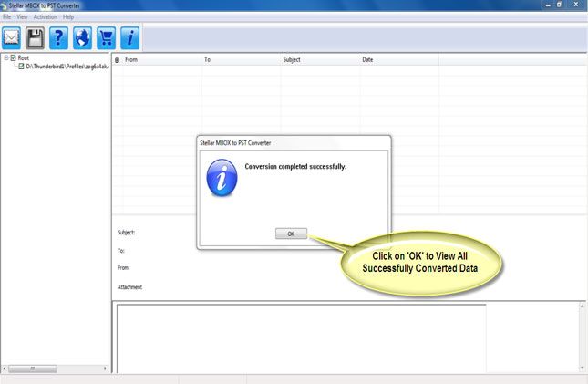Screen dimensions: 588x384
Task: Click the attachment paperclip column header
Action: click(x=117, y=60)
